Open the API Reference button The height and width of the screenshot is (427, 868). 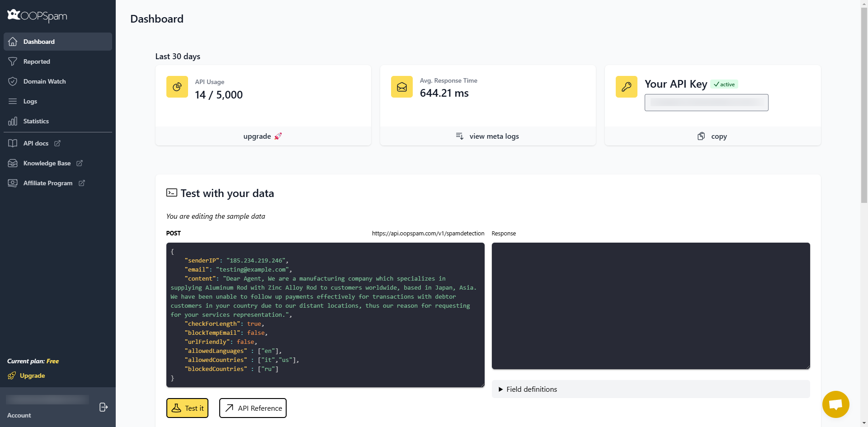coord(253,408)
